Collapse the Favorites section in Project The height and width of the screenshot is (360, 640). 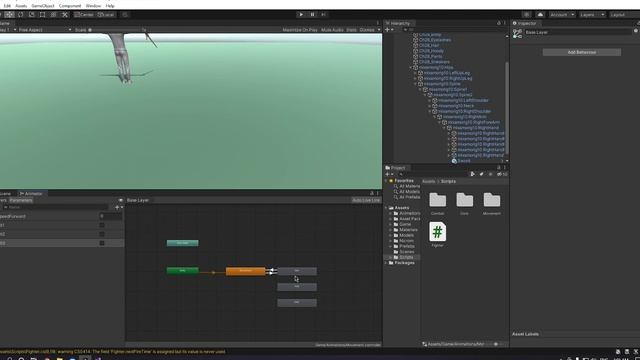point(386,180)
